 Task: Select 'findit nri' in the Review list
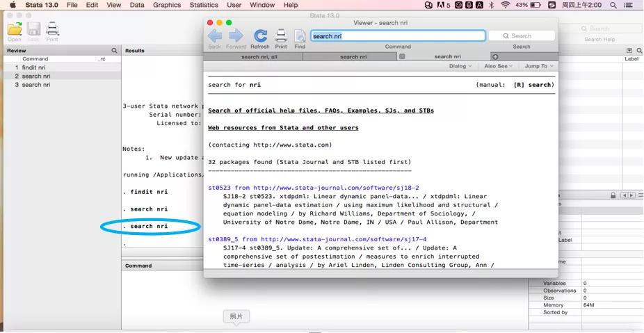(x=62, y=67)
